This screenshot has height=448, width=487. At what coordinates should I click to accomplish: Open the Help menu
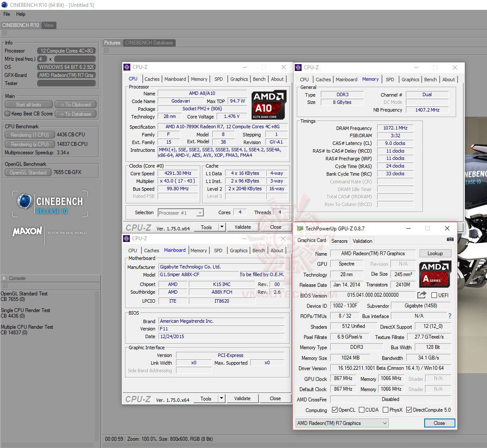tap(21, 14)
